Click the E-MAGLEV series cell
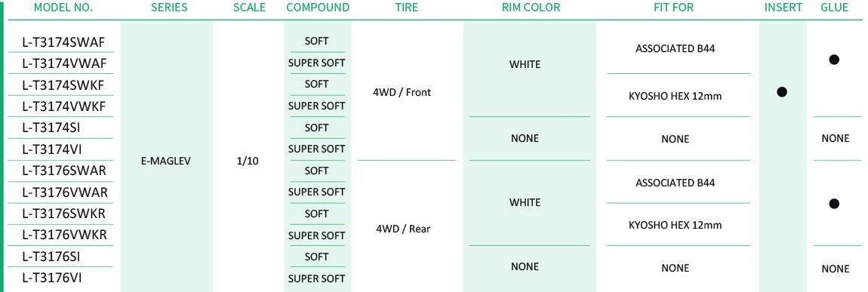Screen dimensions: 868x292 click(165, 162)
